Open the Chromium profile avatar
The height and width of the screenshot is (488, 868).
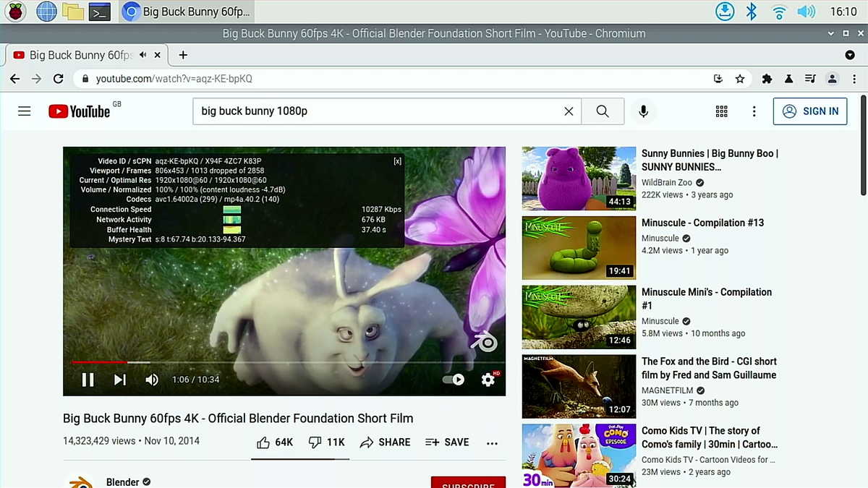[x=833, y=79]
